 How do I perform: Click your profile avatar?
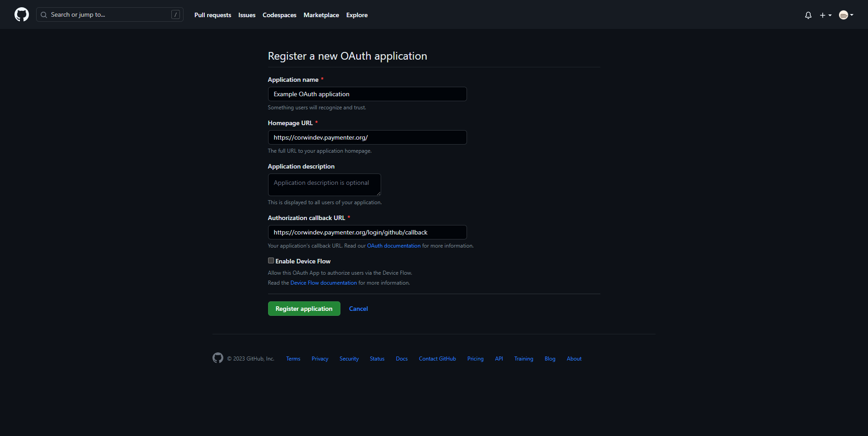click(844, 14)
